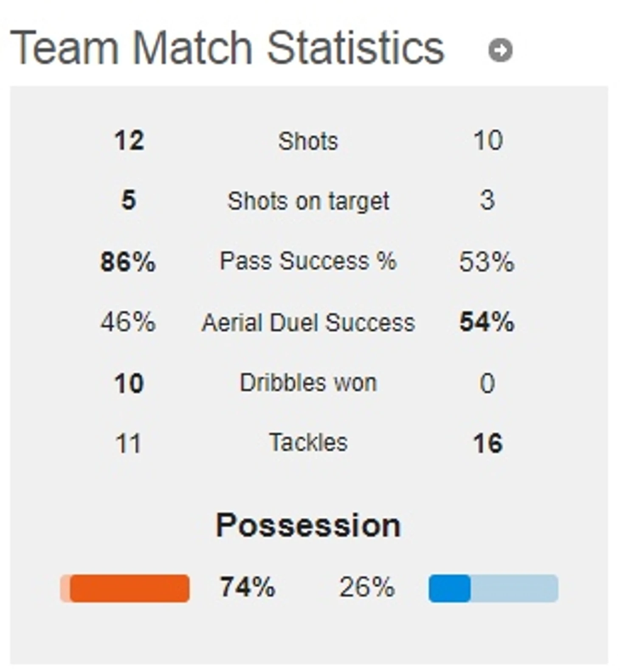Click the blue possession bar
The width and height of the screenshot is (620, 672).
tap(493, 588)
